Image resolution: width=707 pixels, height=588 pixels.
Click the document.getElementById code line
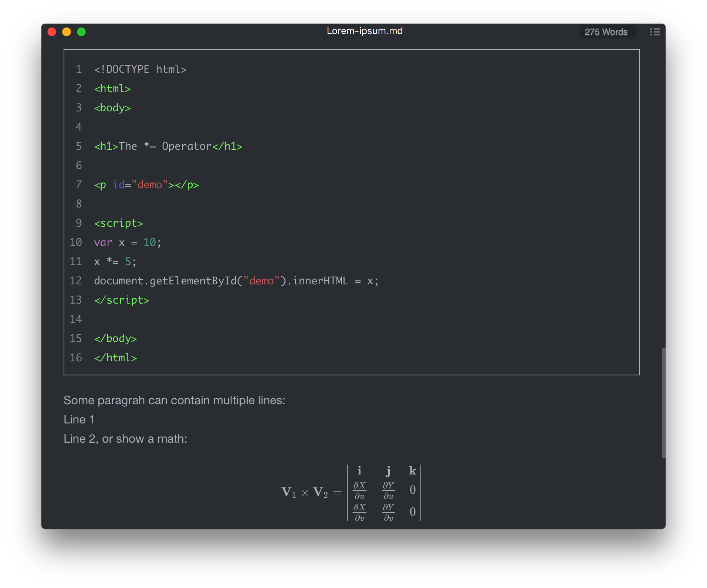236,281
